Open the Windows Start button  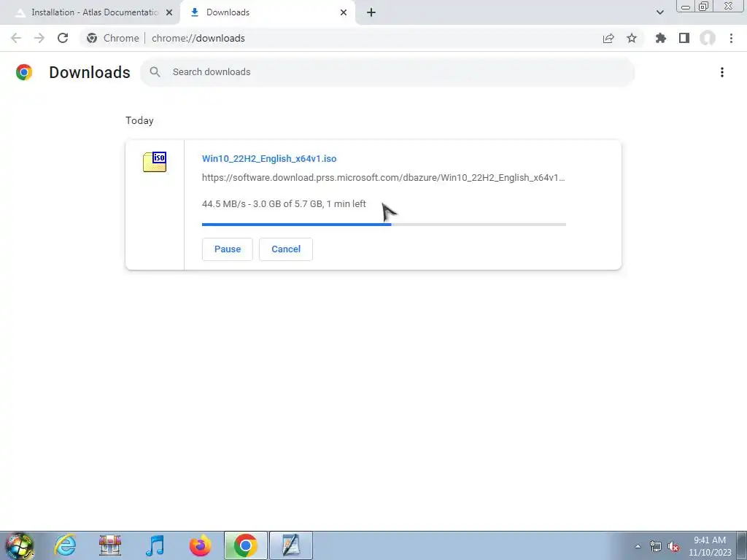(20, 545)
